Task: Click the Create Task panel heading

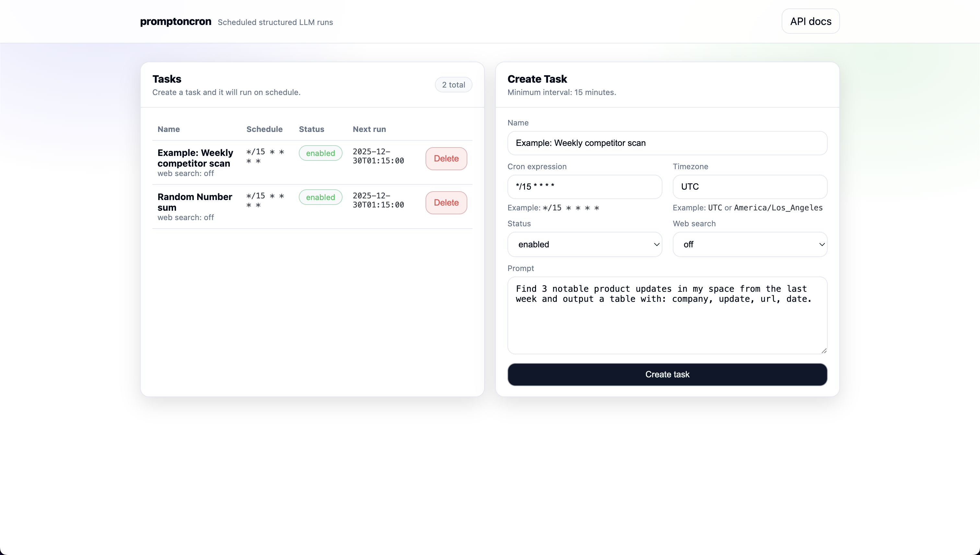Action: click(x=537, y=78)
